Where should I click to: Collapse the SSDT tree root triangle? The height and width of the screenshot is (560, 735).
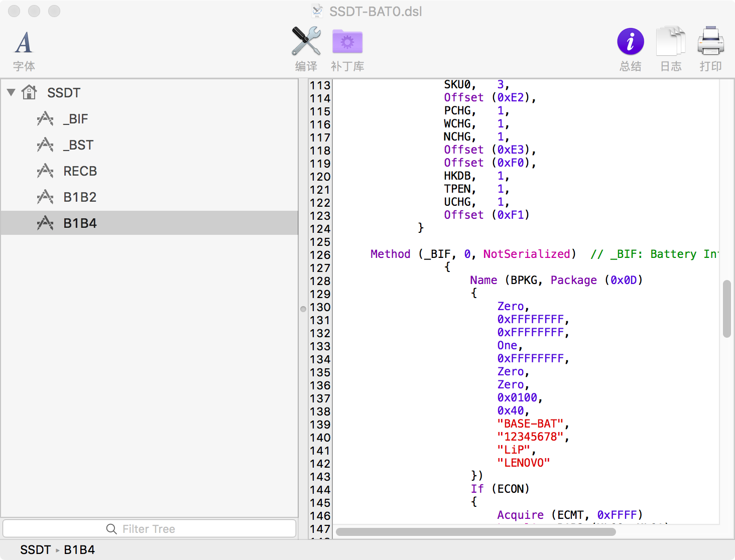click(11, 92)
